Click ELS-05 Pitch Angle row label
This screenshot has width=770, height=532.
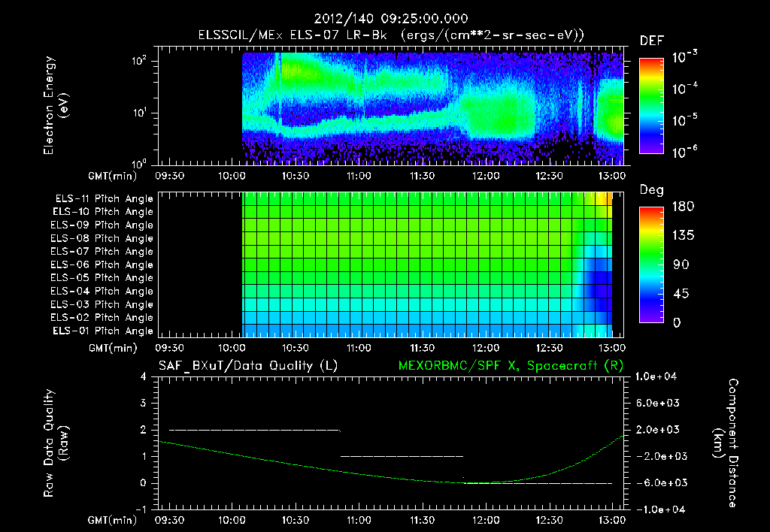point(102,278)
